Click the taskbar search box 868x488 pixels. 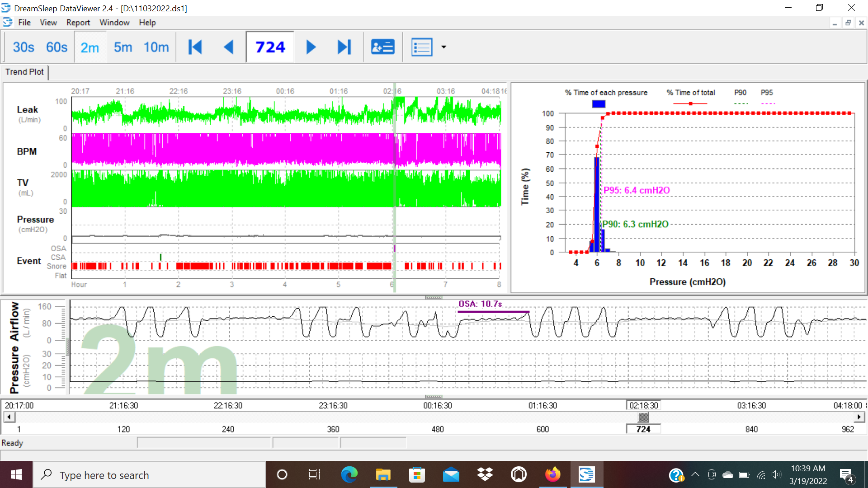(149, 474)
